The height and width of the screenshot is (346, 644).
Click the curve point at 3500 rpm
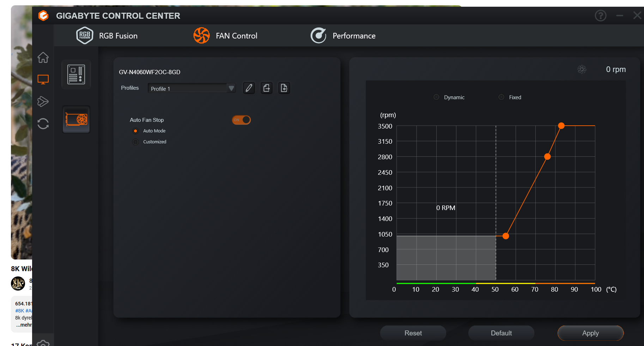561,126
